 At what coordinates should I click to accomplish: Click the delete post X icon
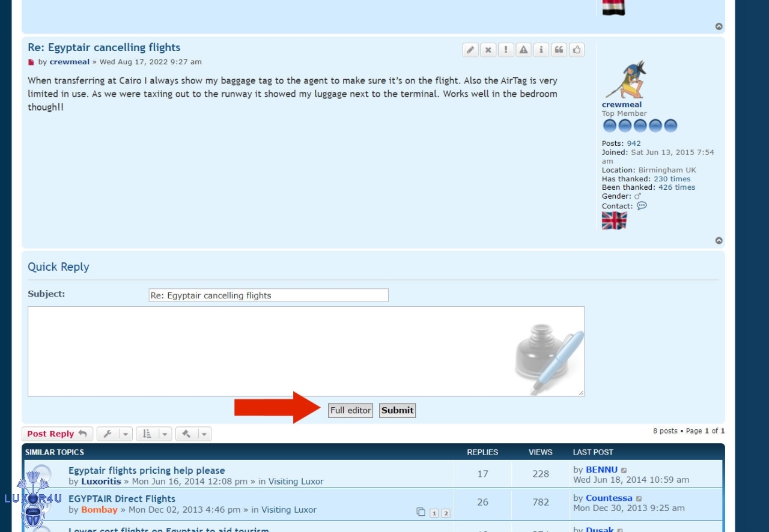click(x=488, y=50)
